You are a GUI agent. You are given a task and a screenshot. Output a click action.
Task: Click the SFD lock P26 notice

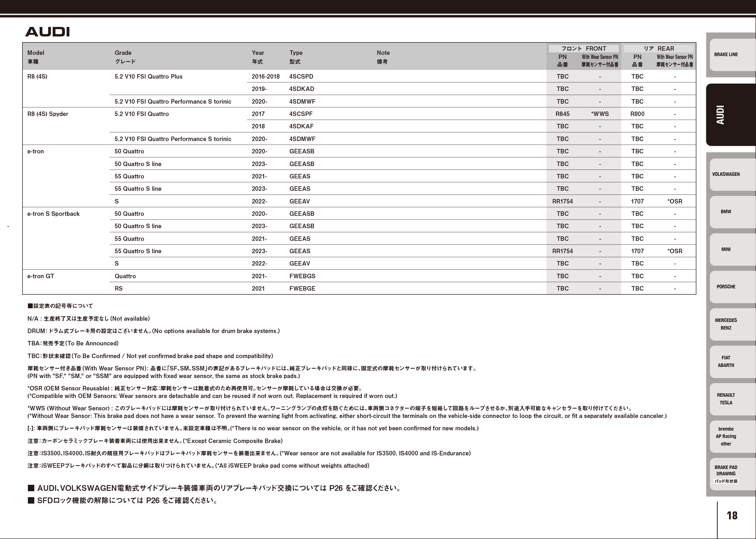123,501
